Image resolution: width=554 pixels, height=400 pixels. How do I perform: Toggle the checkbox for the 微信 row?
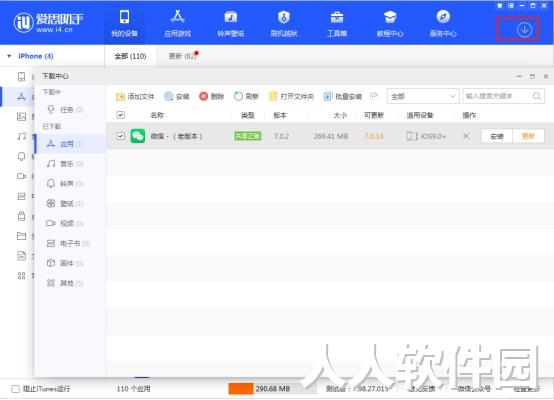(120, 136)
